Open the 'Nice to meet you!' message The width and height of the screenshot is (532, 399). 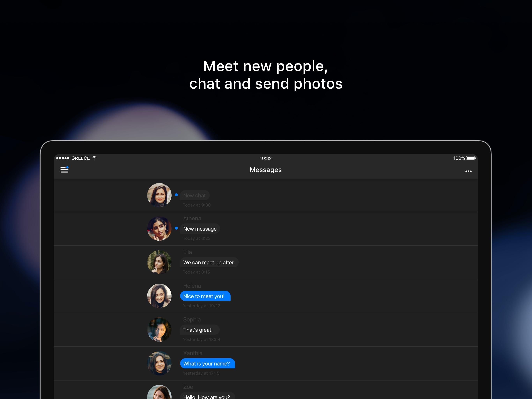[205, 296]
